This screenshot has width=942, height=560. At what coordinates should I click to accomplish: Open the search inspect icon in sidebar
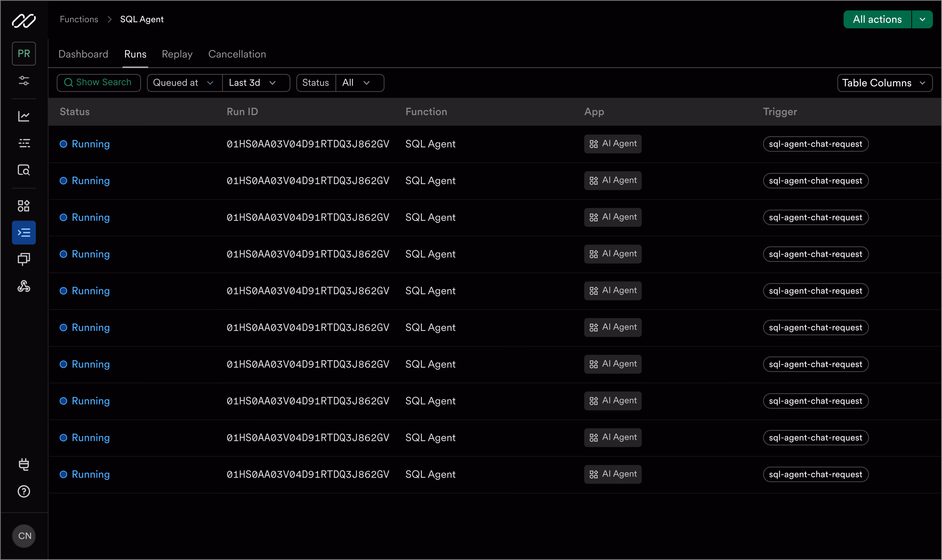[24, 170]
